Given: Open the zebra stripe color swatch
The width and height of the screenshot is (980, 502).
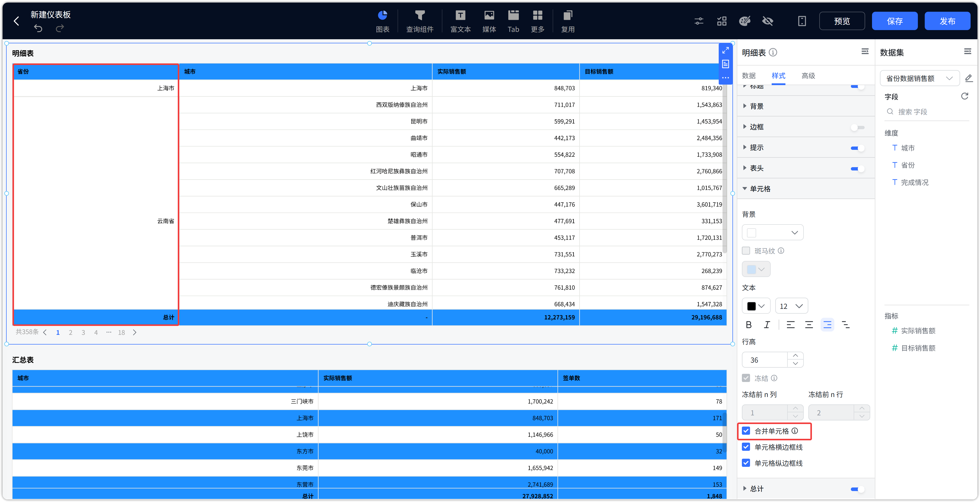Looking at the screenshot, I should (756, 269).
